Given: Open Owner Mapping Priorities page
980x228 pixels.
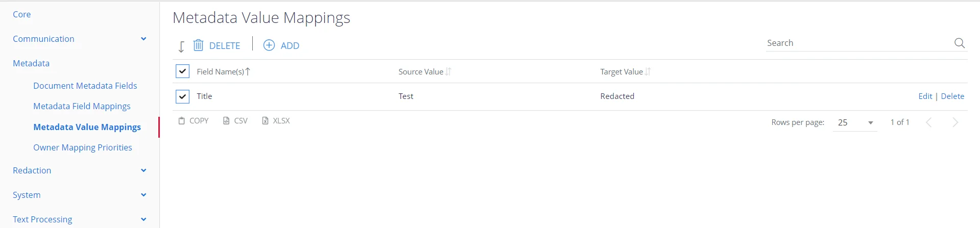Looking at the screenshot, I should click(x=83, y=147).
